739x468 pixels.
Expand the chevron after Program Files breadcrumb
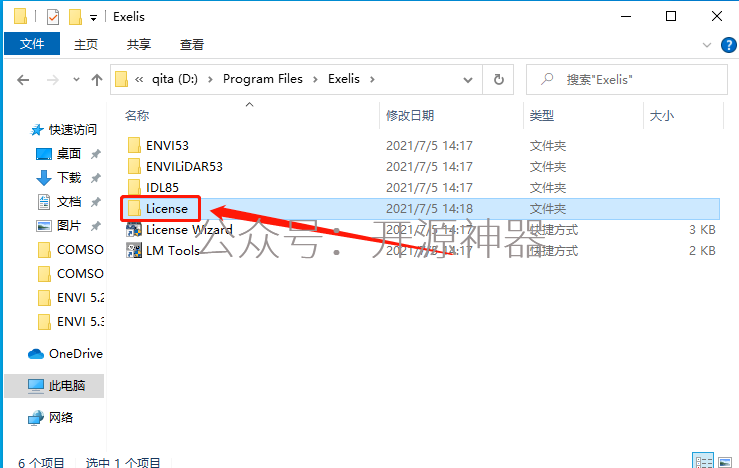(x=315, y=79)
